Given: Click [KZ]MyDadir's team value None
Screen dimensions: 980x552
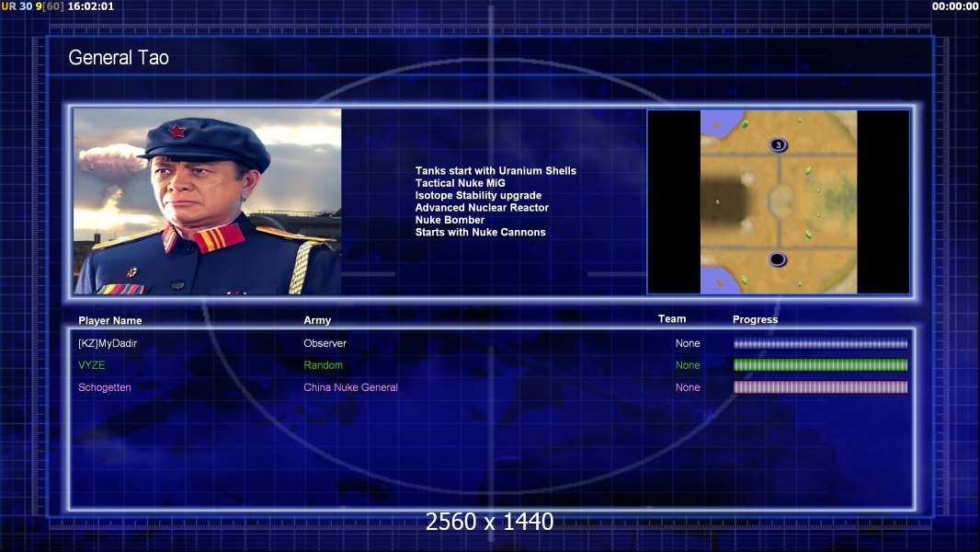Looking at the screenshot, I should click(x=688, y=343).
